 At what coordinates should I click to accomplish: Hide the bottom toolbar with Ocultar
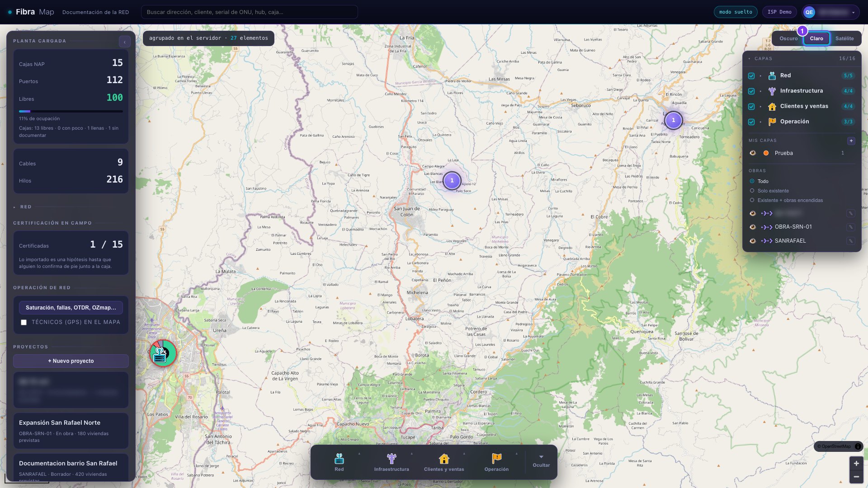click(541, 461)
